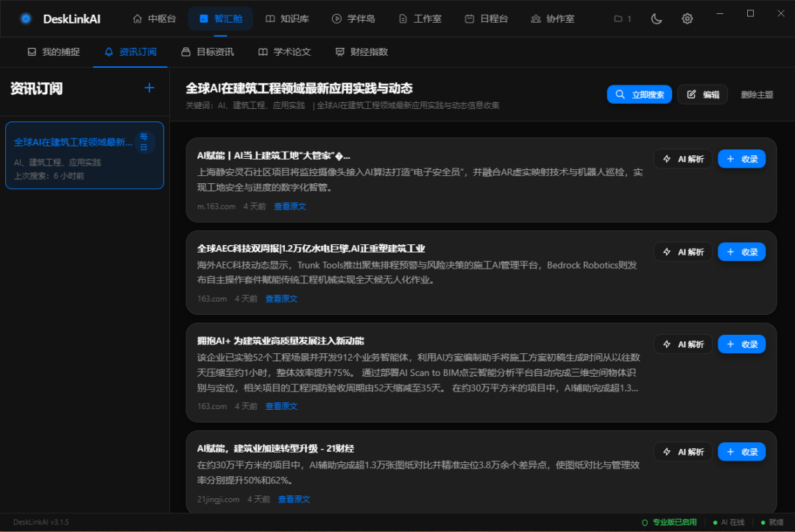
Task: Click 每日 frequency badge on subscription card
Action: [144, 142]
